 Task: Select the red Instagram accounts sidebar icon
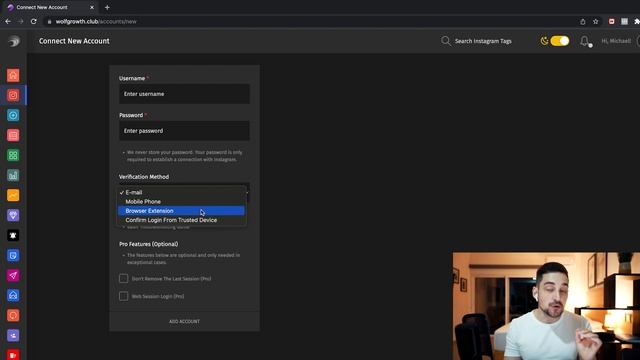click(13, 95)
